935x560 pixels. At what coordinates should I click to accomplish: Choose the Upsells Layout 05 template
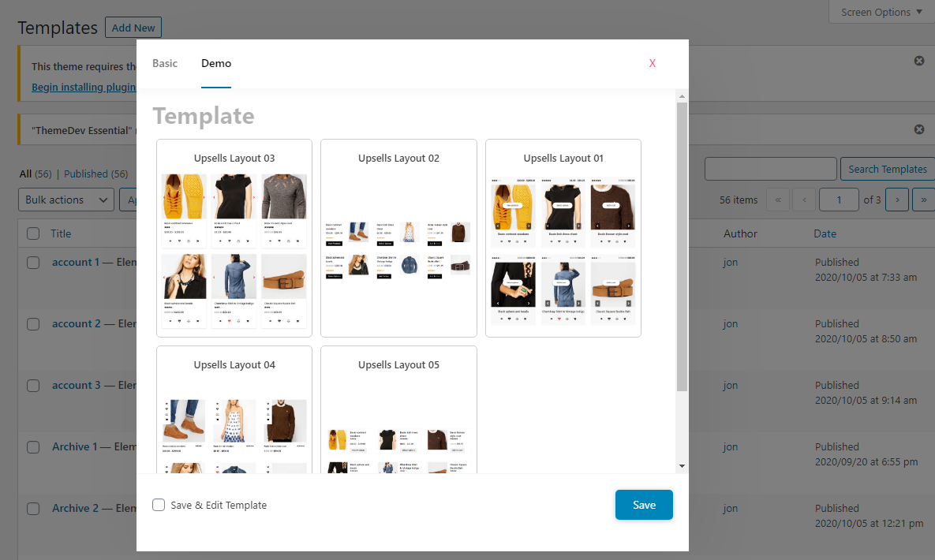[399, 409]
